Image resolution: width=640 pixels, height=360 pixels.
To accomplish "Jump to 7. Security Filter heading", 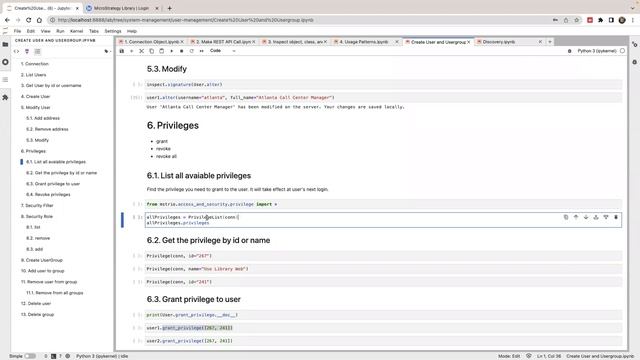I will tap(37, 206).
